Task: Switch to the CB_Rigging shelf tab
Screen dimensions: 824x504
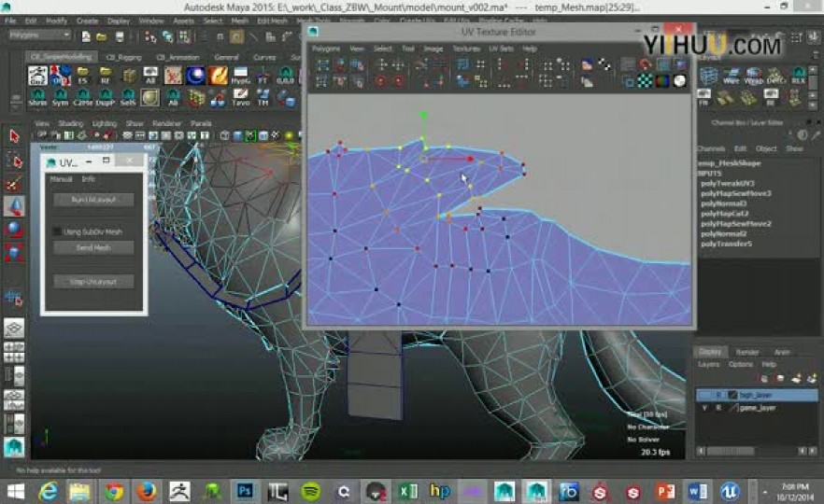Action: coord(123,57)
